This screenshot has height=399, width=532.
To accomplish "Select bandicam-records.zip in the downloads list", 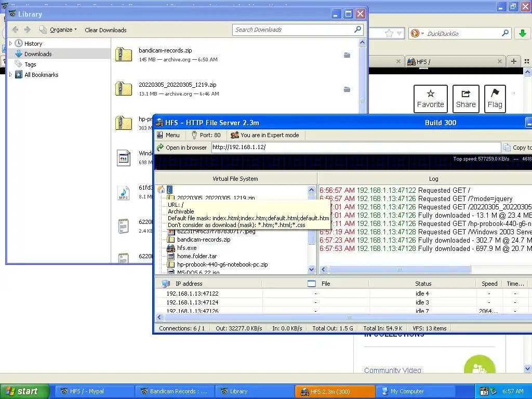I will 234,55.
